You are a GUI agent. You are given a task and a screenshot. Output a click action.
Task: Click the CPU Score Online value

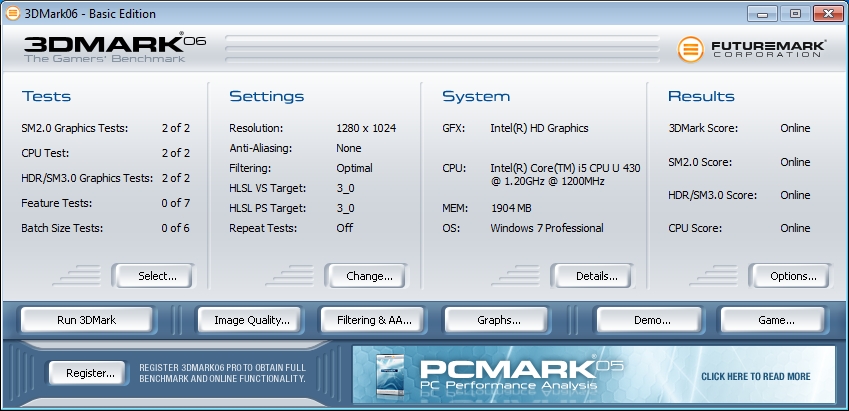[795, 228]
